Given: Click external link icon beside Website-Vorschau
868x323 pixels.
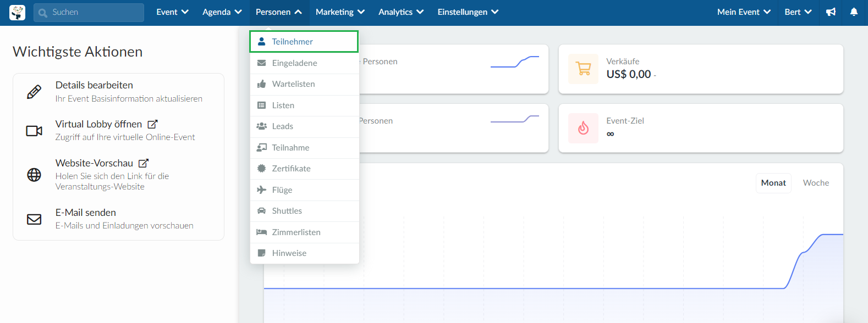Looking at the screenshot, I should pyautogui.click(x=144, y=163).
